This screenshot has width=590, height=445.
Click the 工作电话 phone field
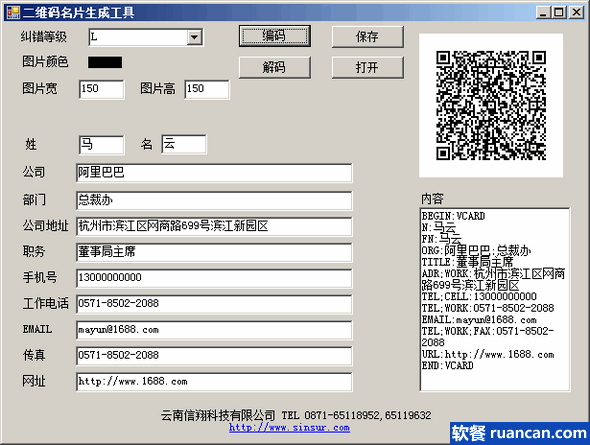(x=214, y=304)
